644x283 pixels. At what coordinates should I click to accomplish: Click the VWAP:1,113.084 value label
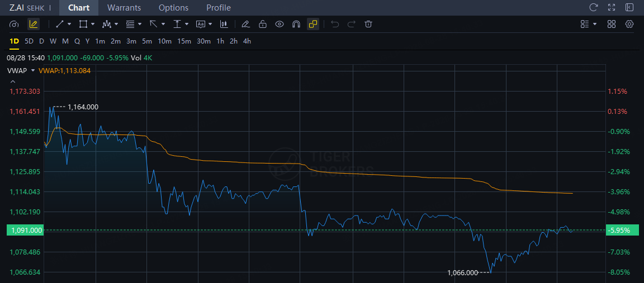pyautogui.click(x=64, y=70)
